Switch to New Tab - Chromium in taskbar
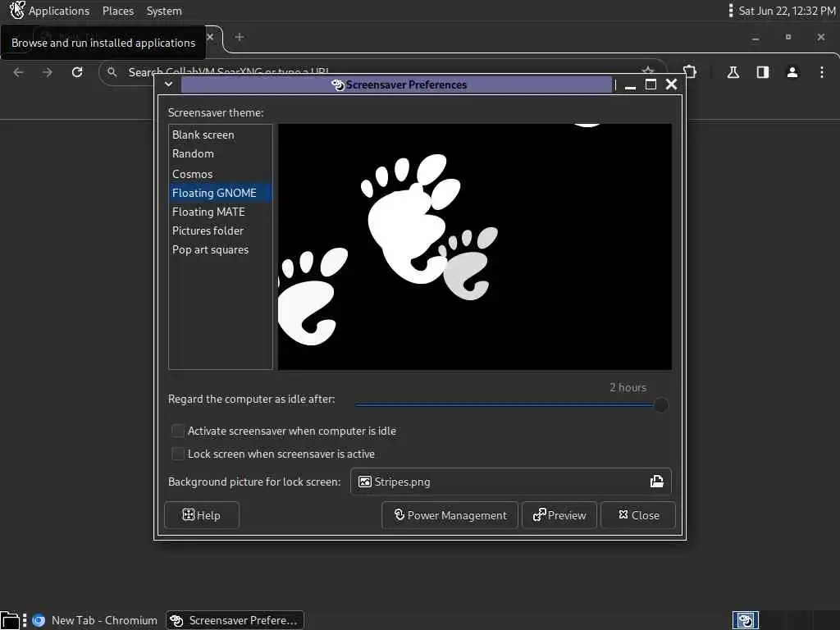The image size is (840, 630). 95,620
